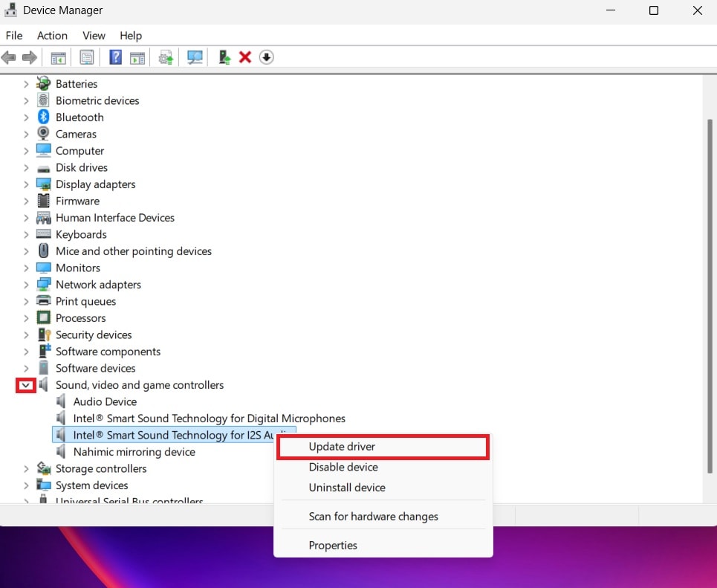Maximize the Device Manager window
Viewport: 717px width, 588px height.
pyautogui.click(x=653, y=10)
